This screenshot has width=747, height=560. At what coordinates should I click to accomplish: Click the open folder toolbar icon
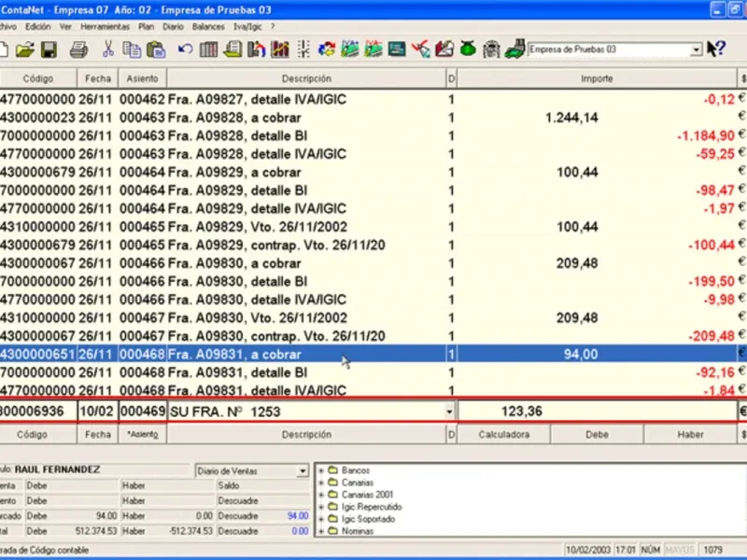point(26,49)
